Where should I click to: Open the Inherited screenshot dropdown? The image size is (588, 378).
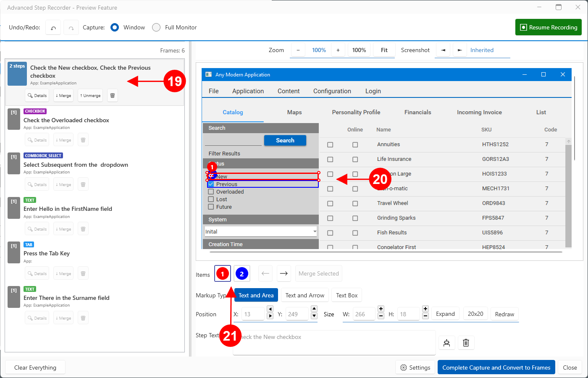click(482, 50)
